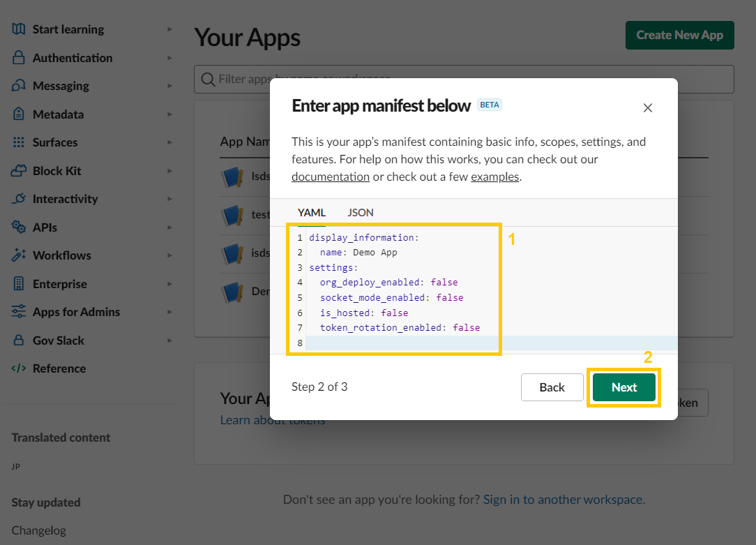This screenshot has width=756, height=545.
Task: Click the Authentication lock icon
Action: tap(19, 58)
